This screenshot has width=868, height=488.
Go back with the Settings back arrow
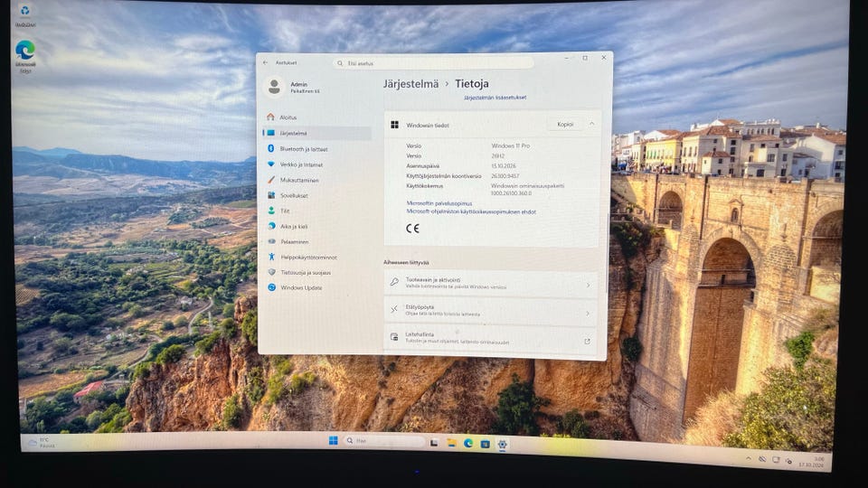click(x=265, y=62)
